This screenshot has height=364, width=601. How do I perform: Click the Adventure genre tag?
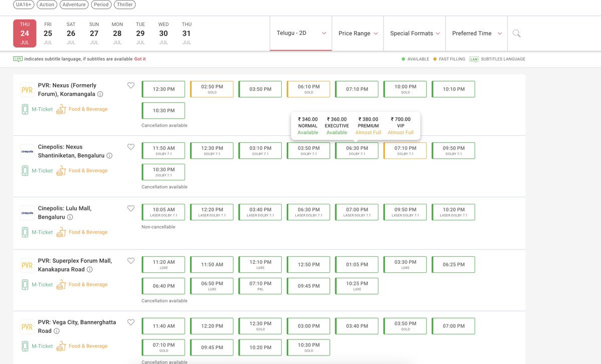[x=74, y=5]
